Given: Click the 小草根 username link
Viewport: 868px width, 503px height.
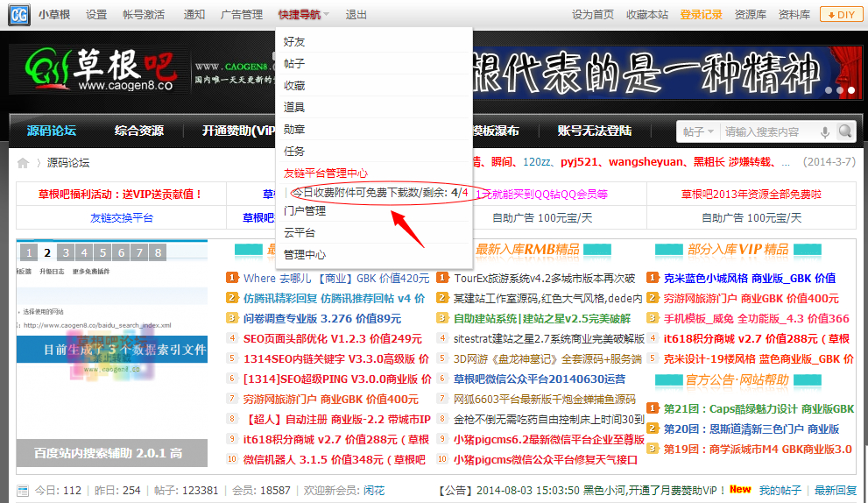Looking at the screenshot, I should (x=54, y=14).
